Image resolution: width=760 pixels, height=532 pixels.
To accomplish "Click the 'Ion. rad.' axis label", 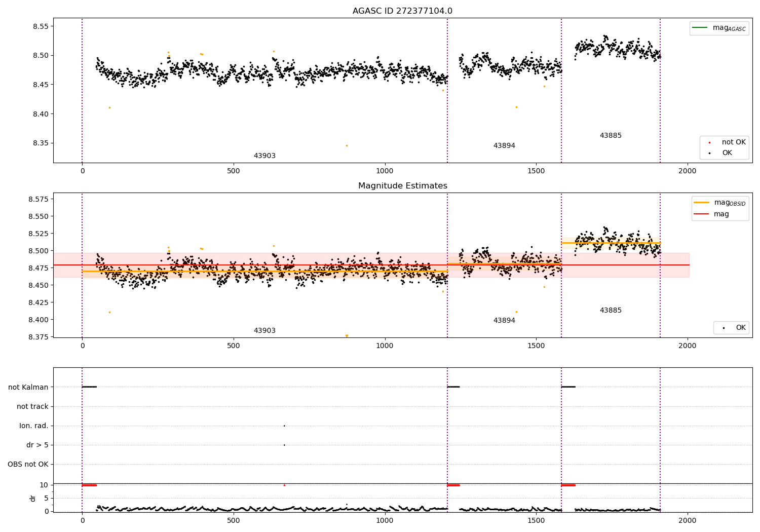I will point(34,426).
